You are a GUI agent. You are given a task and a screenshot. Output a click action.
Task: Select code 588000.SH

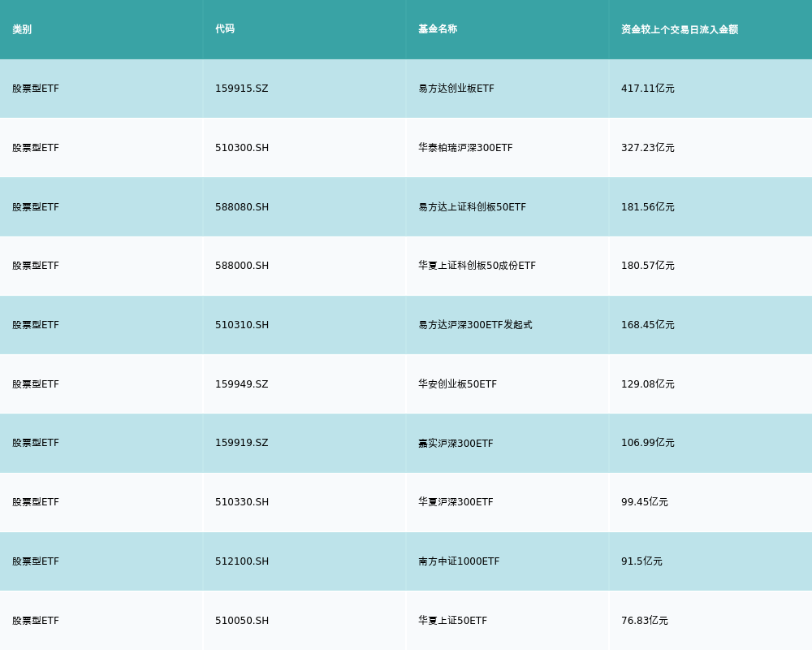click(x=242, y=266)
